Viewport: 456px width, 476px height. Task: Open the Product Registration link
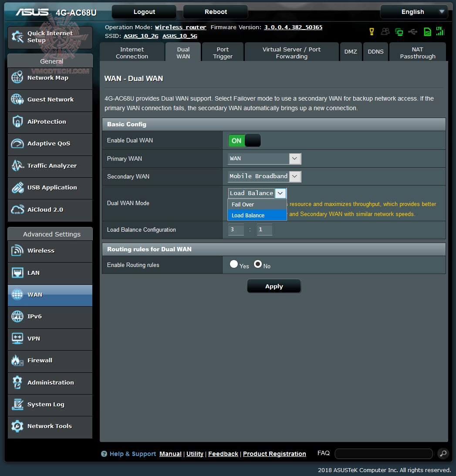pos(274,454)
